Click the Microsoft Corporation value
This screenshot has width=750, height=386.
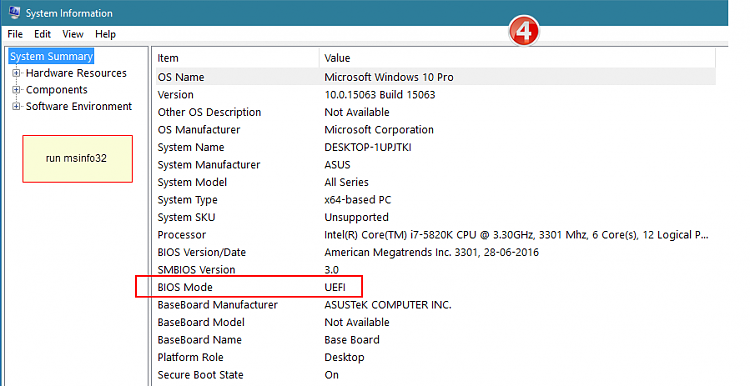click(379, 130)
